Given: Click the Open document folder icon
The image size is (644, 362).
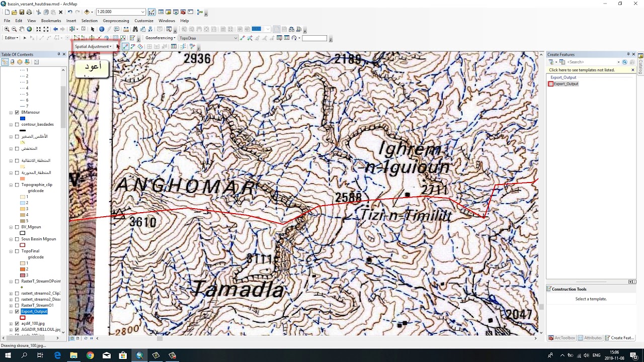Looking at the screenshot, I should click(14, 12).
